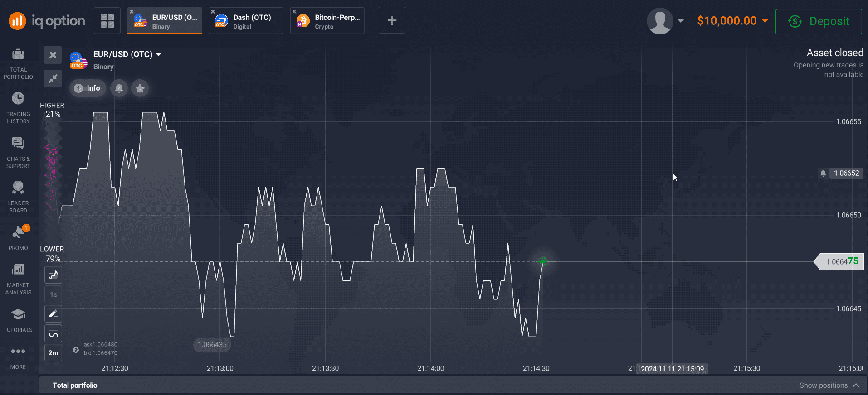Screen dimensions: 868x395
Task: Click the chart type icon
Action: 53,275
